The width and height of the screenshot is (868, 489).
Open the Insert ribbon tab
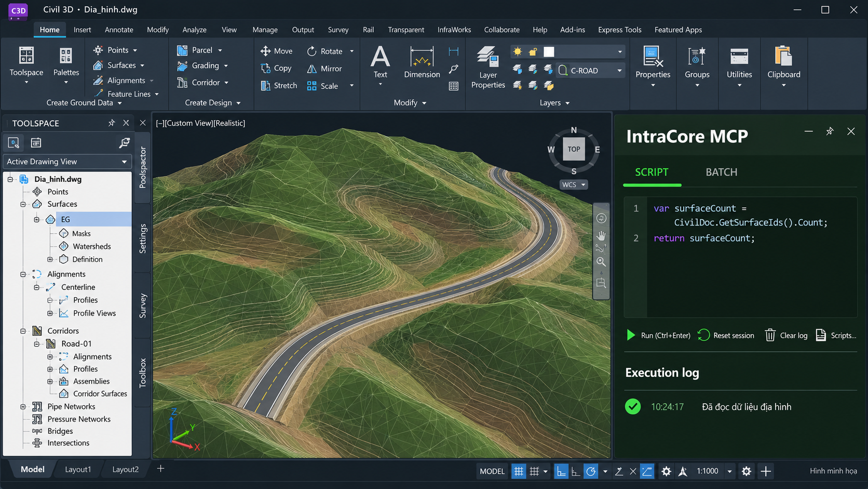(x=82, y=30)
